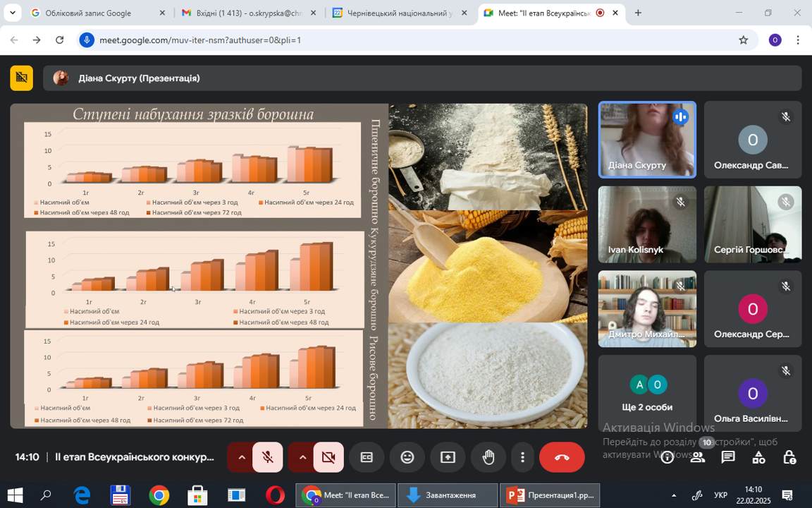Expand audio settings arrow beside microphone

(x=241, y=457)
